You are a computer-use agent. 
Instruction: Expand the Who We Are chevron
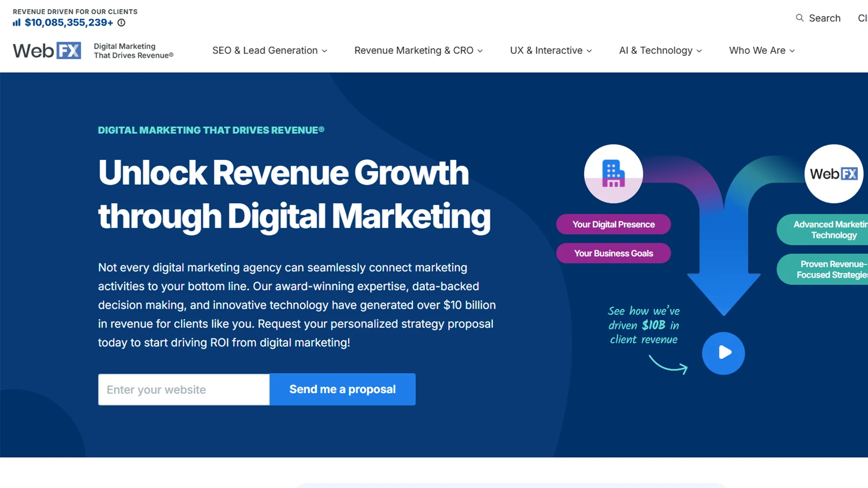pyautogui.click(x=792, y=51)
